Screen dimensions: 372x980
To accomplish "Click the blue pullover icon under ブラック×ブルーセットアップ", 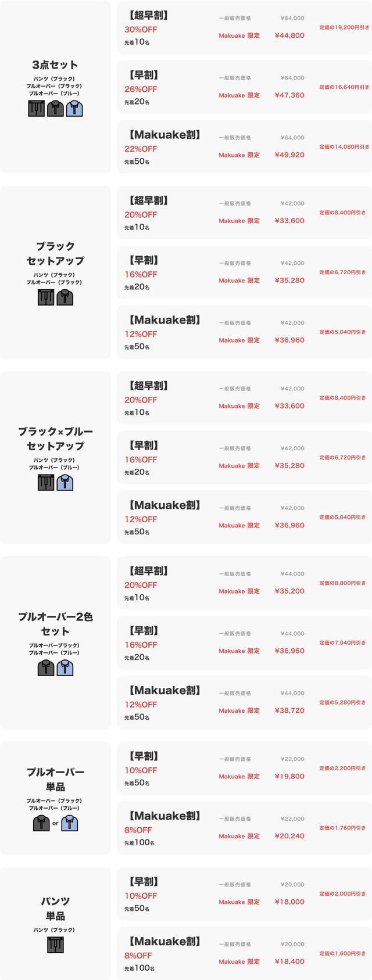I will point(65,482).
